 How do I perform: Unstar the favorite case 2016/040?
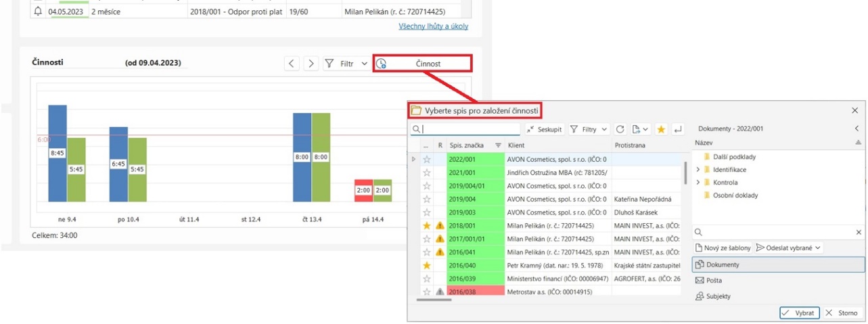427,265
